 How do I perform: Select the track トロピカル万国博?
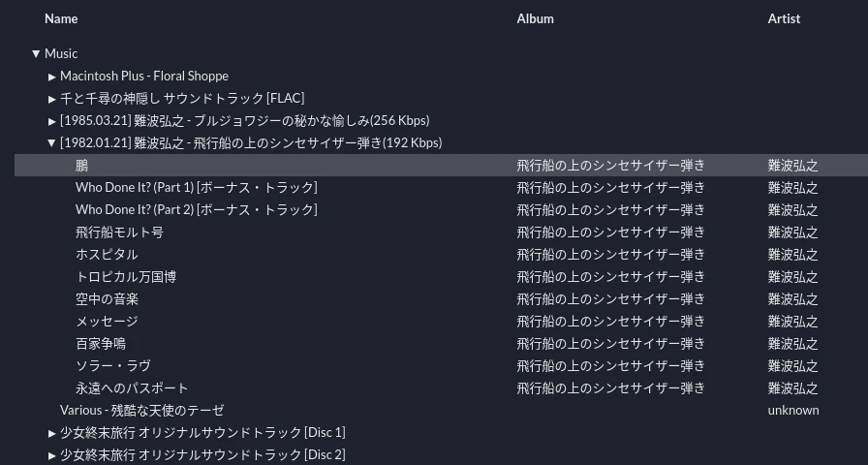click(x=126, y=277)
